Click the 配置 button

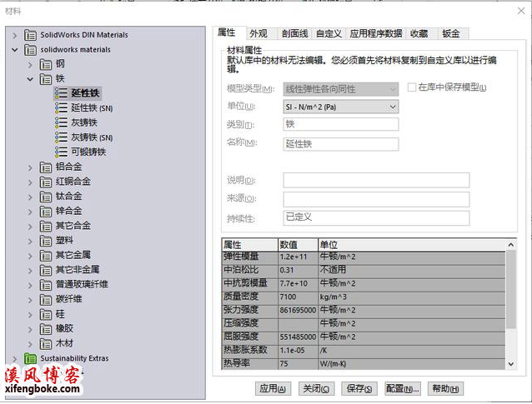point(403,389)
